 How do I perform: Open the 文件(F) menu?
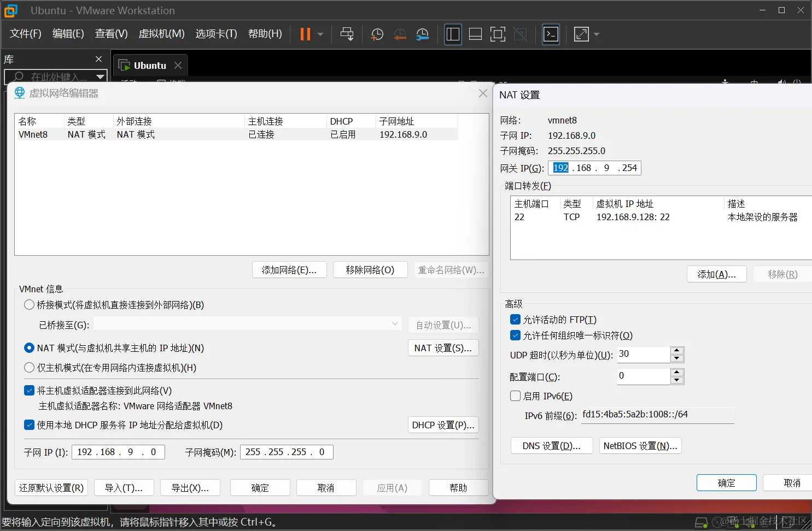(x=26, y=34)
